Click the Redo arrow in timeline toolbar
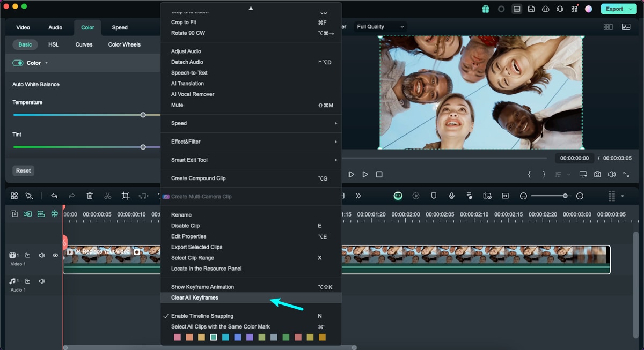Viewport: 644px width, 350px height. (72, 196)
